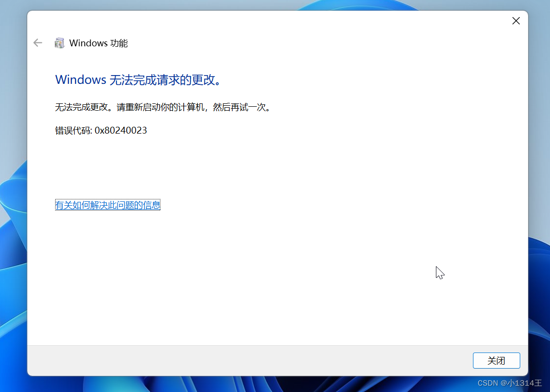
Task: Click the X to dismiss the dialog
Action: (x=516, y=21)
